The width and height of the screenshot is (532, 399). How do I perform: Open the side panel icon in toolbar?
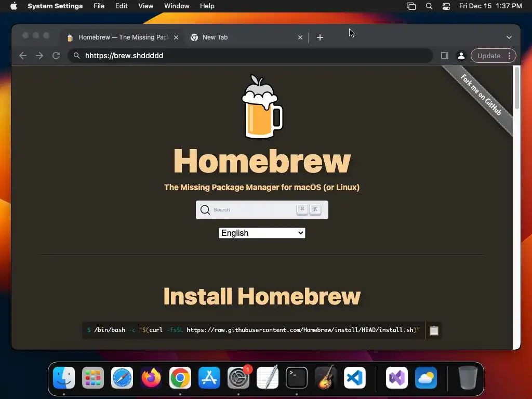click(445, 56)
